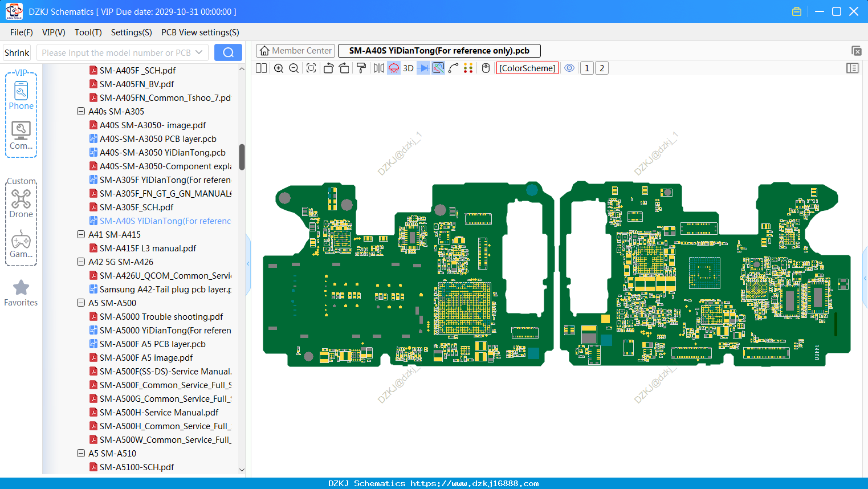Select the SM-A40S YiDianTong pcb tab
This screenshot has width=868, height=489.
[x=439, y=51]
